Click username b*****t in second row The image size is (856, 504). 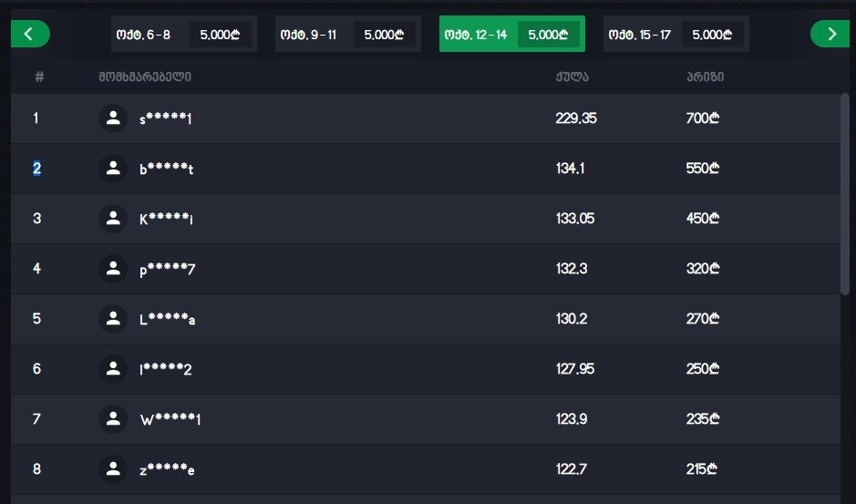pyautogui.click(x=166, y=169)
